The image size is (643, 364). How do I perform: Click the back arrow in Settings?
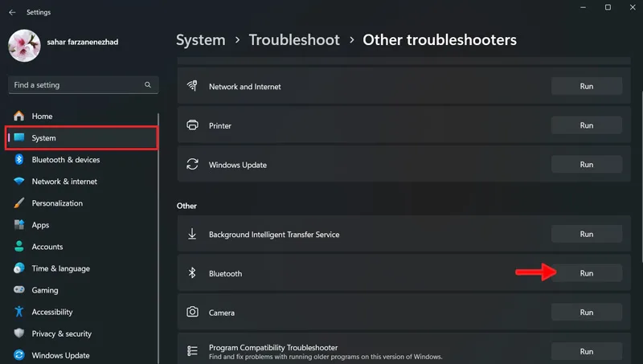(x=12, y=12)
